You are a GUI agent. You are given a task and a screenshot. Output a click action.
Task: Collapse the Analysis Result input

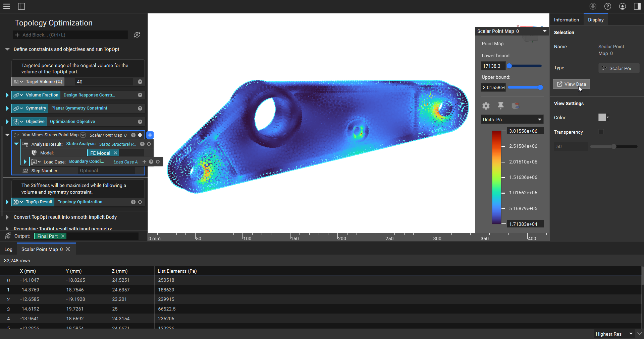(16, 144)
